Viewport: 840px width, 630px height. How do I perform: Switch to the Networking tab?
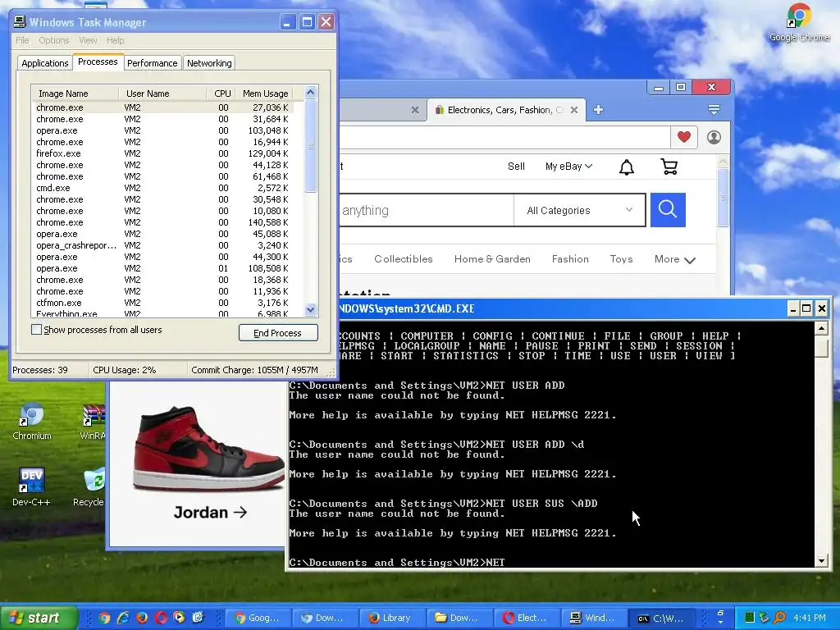(x=209, y=63)
